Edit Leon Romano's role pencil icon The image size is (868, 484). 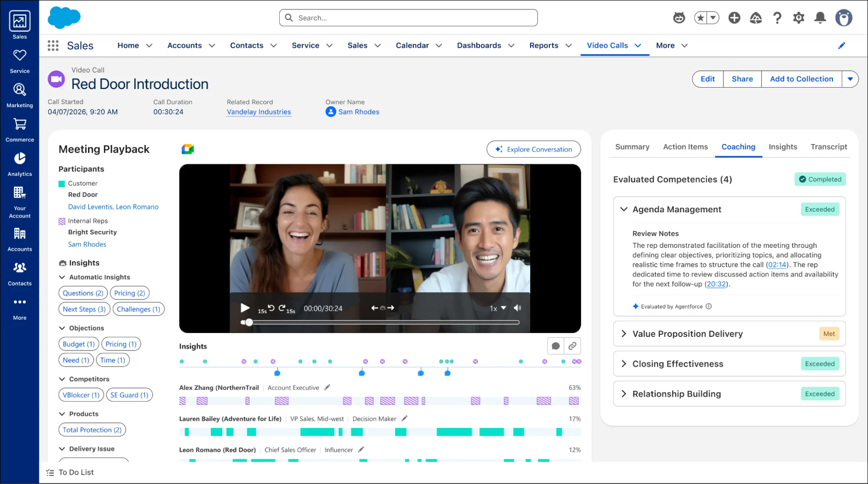click(x=361, y=450)
